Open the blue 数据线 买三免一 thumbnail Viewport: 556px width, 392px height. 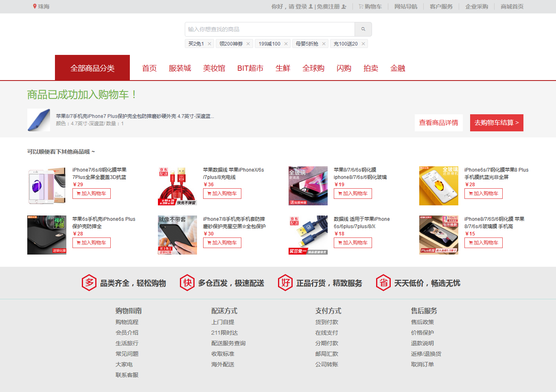pyautogui.click(x=308, y=235)
